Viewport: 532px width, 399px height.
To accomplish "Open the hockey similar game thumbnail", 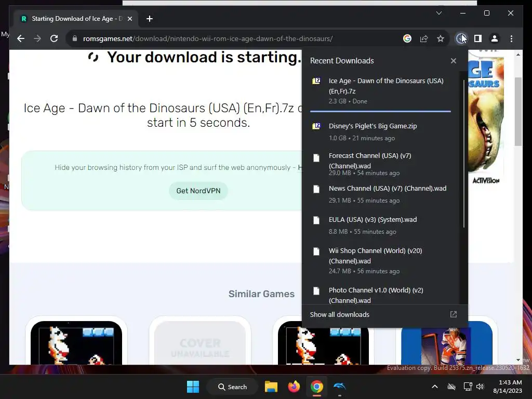I will pos(446,343).
